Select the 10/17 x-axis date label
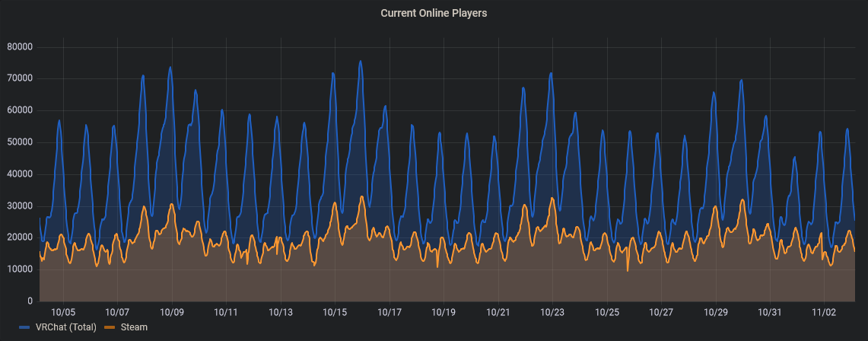 [x=389, y=312]
